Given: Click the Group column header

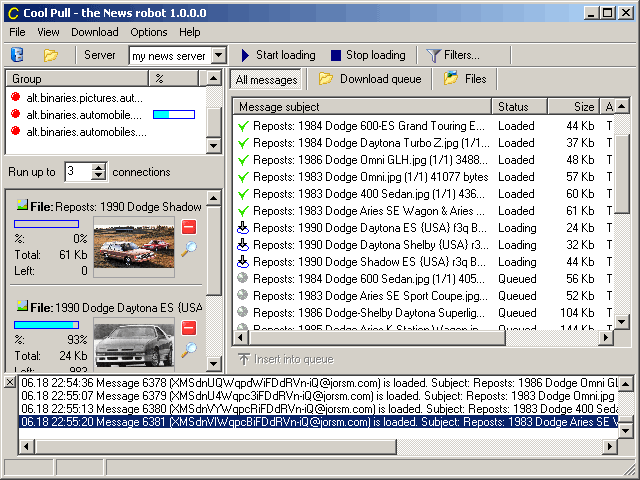Looking at the screenshot, I should tap(77, 78).
